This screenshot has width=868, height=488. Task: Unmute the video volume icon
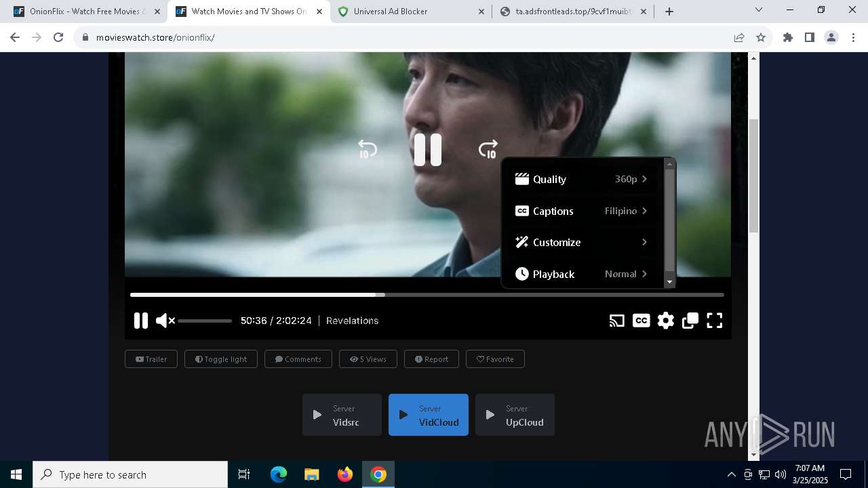[165, 321]
